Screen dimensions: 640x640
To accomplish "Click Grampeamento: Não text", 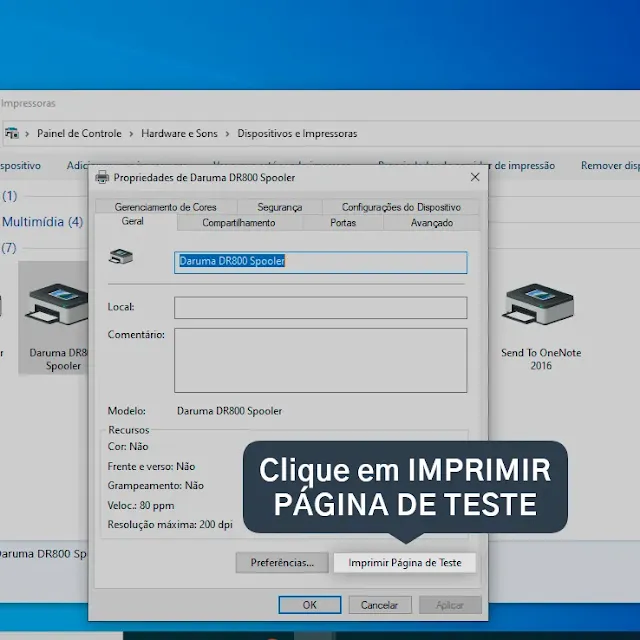I will pyautogui.click(x=156, y=485).
